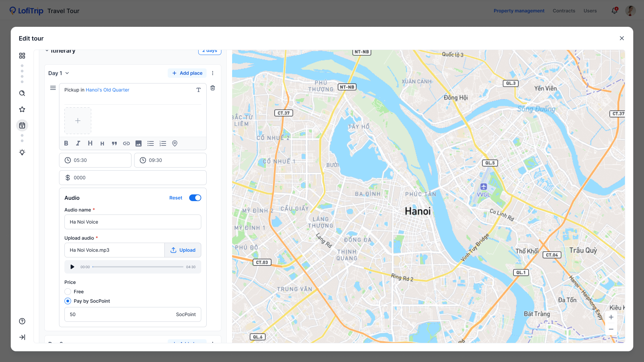Image resolution: width=644 pixels, height=362 pixels.
Task: Select the Free price option
Action: 68,292
